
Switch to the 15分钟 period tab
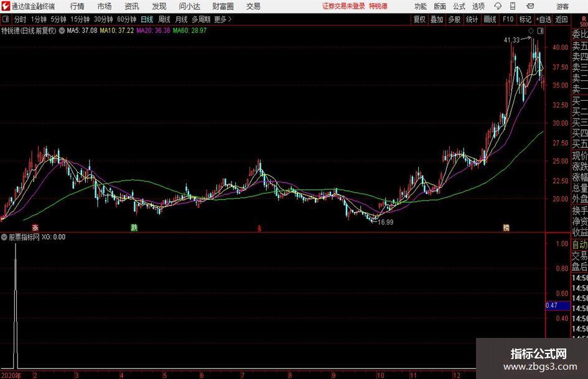[x=80, y=19]
